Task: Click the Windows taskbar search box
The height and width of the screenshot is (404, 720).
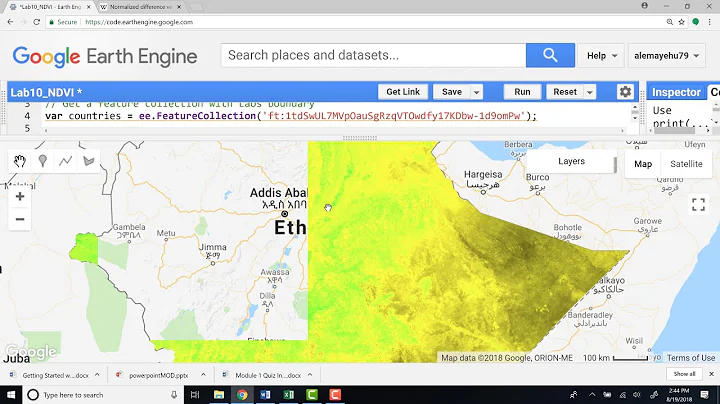Action: [103, 395]
